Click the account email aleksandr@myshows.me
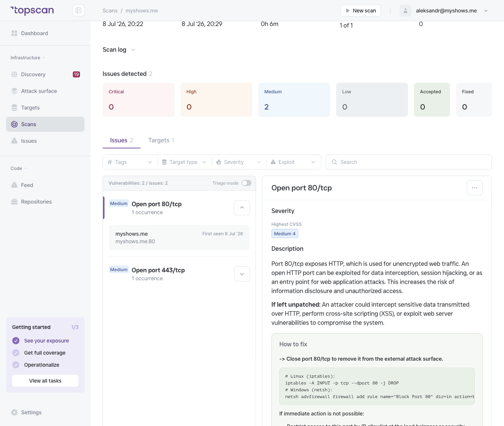504x426 pixels. 446,11
